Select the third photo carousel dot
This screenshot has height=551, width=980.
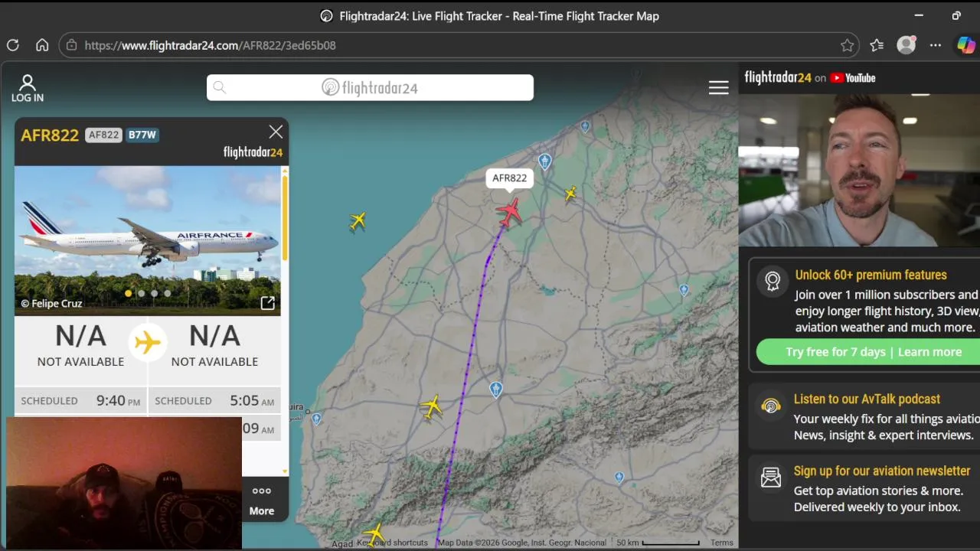(x=154, y=293)
